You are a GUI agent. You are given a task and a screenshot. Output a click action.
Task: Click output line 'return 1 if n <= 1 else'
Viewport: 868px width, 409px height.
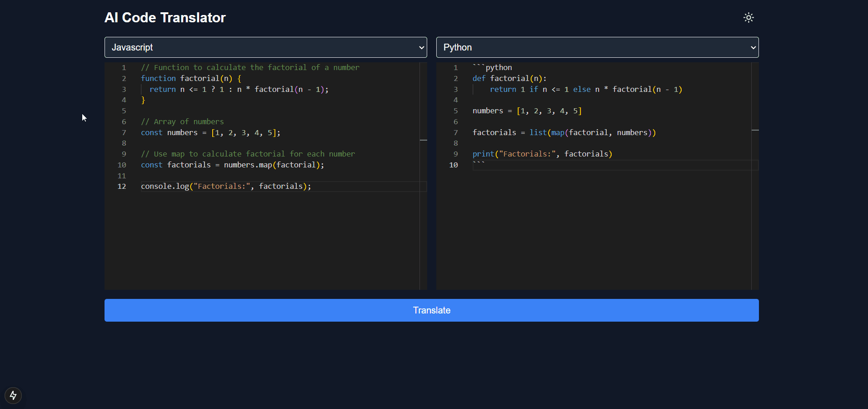coord(586,89)
